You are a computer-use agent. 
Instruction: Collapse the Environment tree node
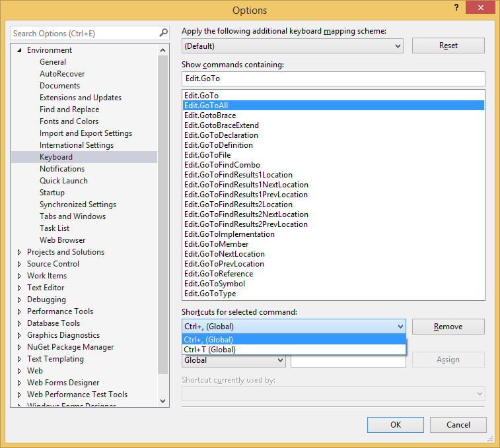pyautogui.click(x=19, y=50)
